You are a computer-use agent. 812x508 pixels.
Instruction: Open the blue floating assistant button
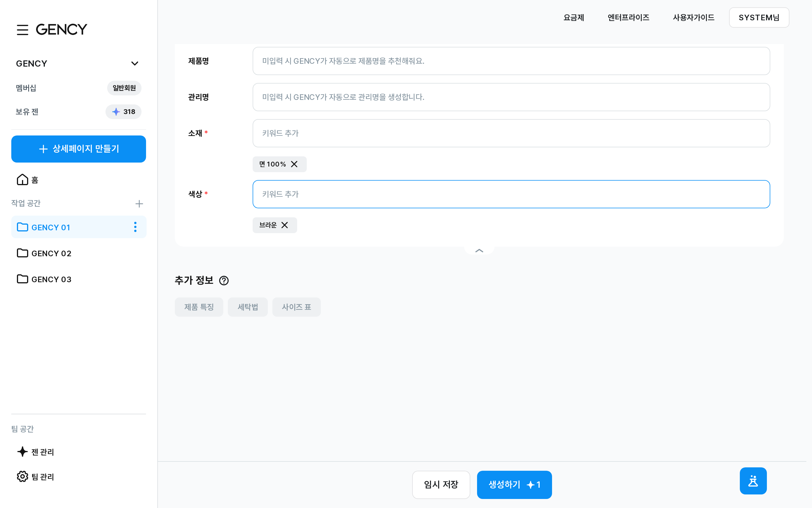point(753,481)
